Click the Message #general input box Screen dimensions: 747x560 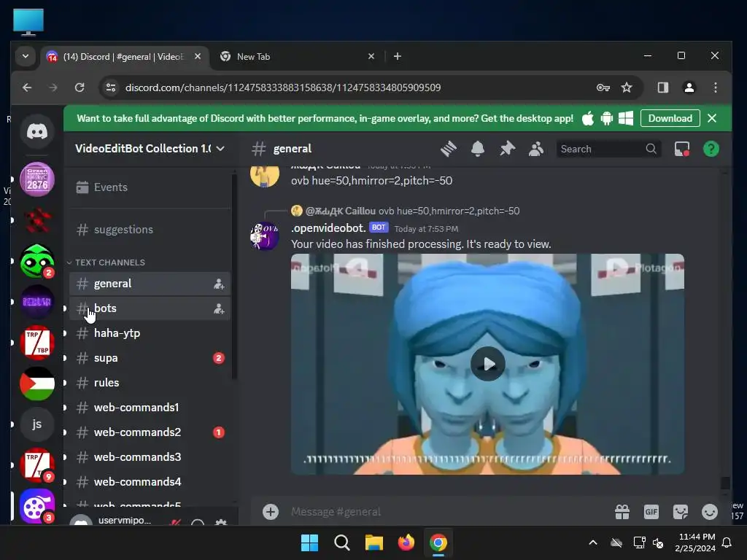[x=448, y=512]
